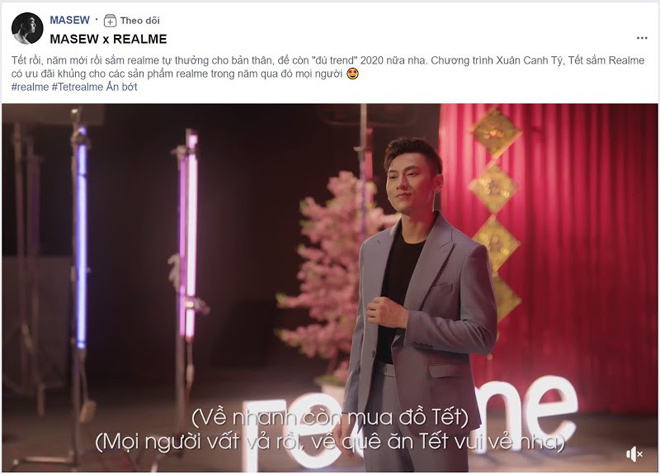This screenshot has height=474, width=660.
Task: Open MASEW's round profile picture
Action: coord(27,29)
